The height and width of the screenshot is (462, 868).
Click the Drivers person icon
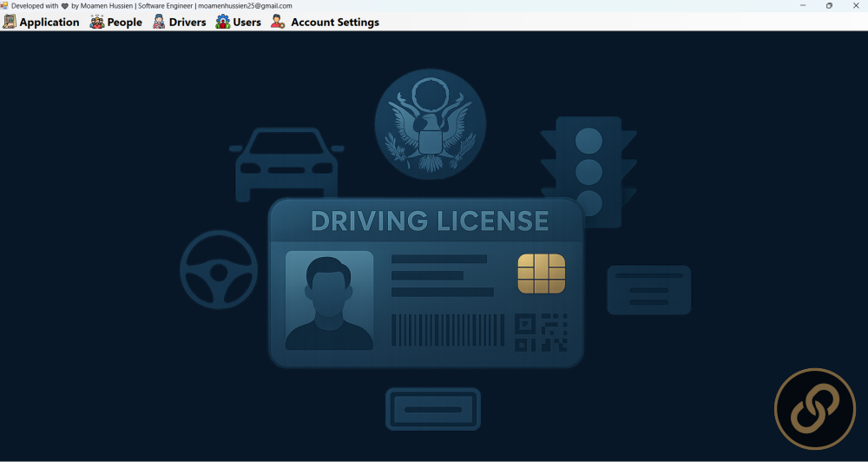coord(159,23)
